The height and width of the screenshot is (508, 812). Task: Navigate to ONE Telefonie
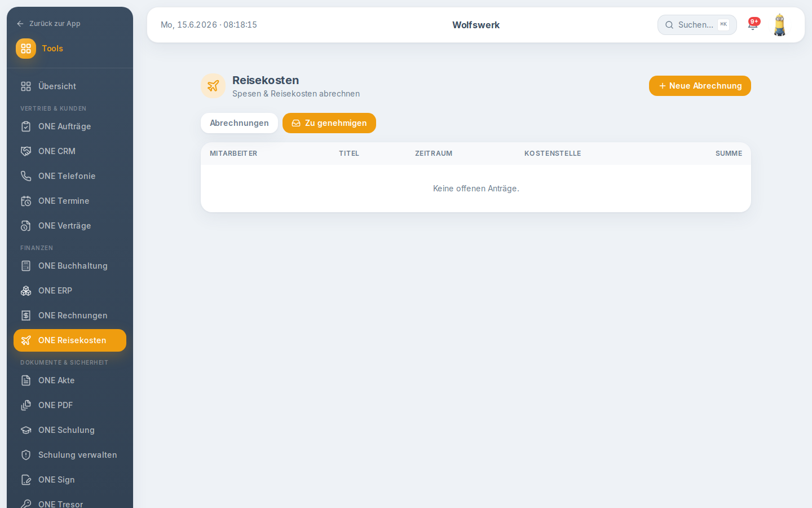point(70,176)
